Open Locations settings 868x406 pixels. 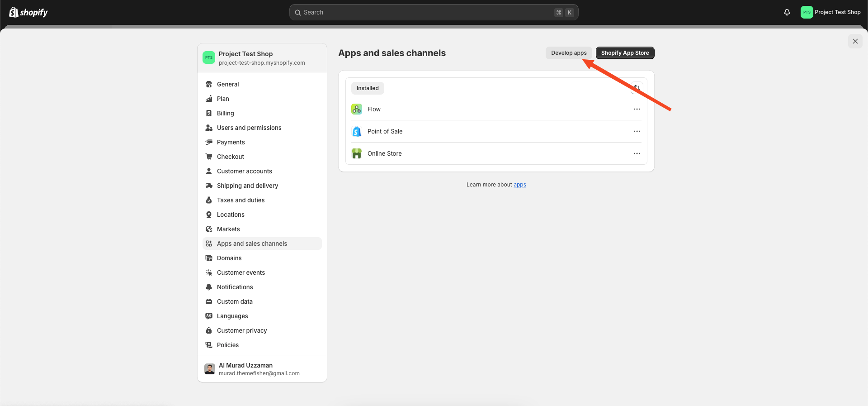coord(262,215)
